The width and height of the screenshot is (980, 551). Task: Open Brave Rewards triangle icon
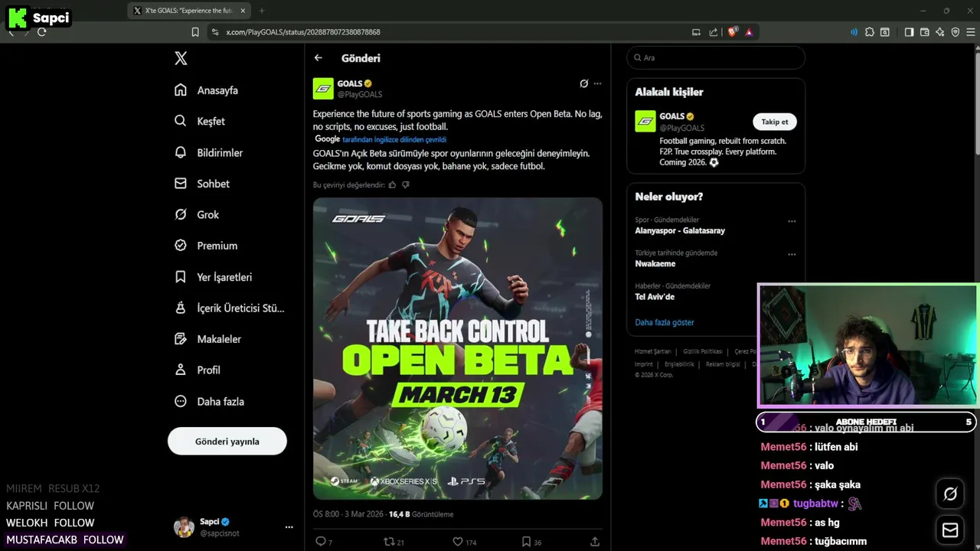[749, 32]
